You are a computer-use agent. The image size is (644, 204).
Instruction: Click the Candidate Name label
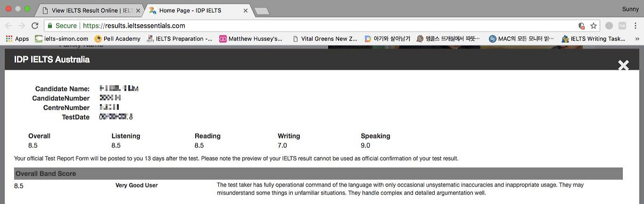62,89
